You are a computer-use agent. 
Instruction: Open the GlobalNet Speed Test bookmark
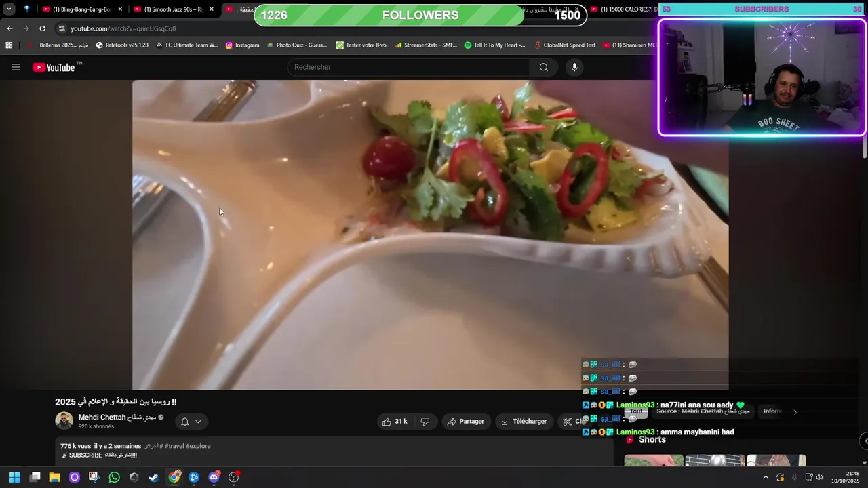[x=564, y=45]
